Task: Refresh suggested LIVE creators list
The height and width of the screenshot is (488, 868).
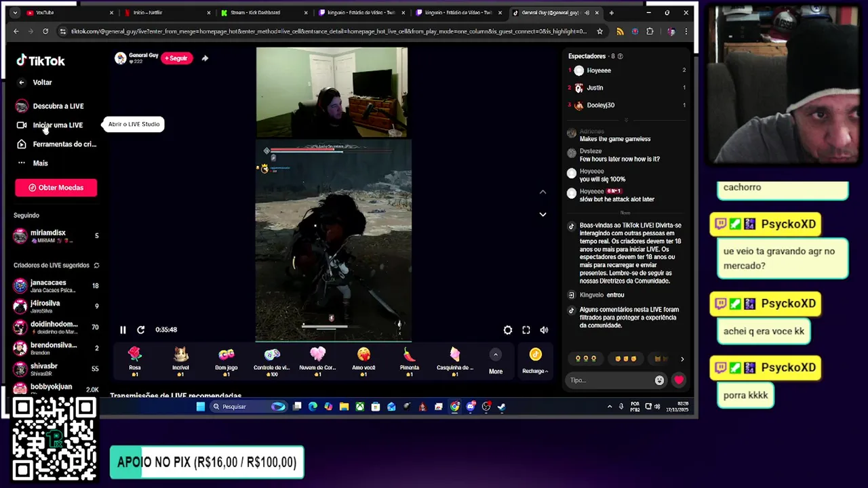Action: (x=96, y=266)
